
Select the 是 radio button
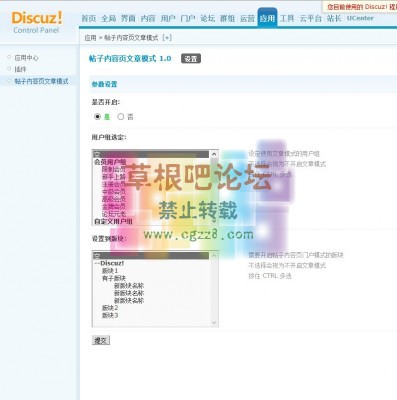(x=97, y=117)
